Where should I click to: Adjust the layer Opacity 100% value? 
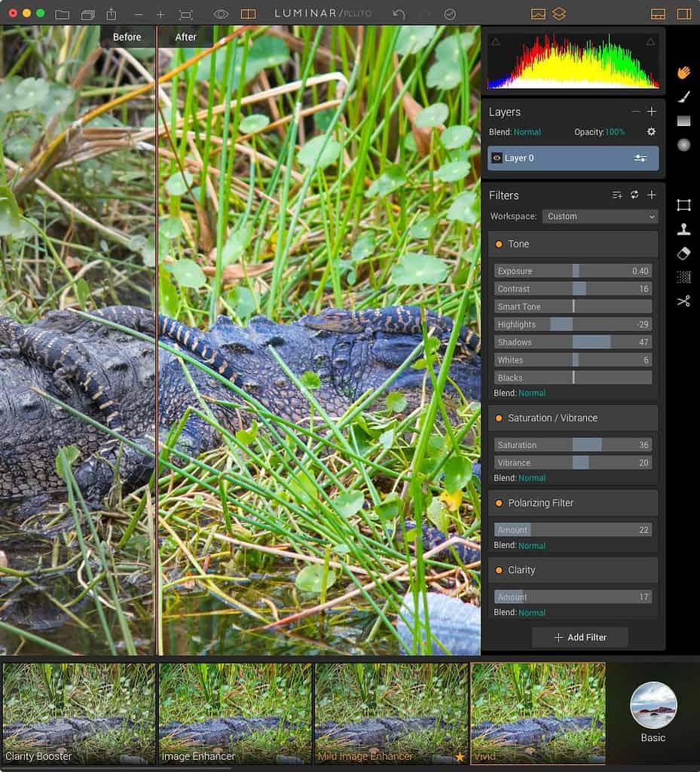615,132
